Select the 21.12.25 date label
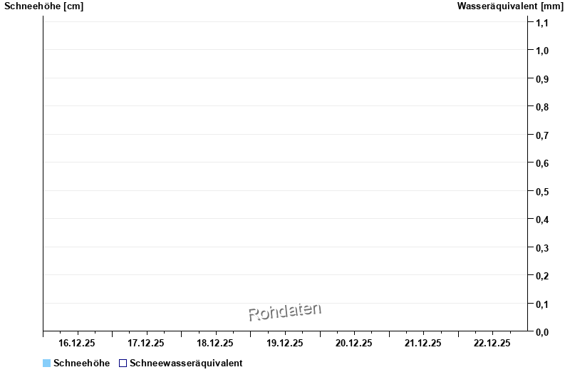Screen dimensions: 570x392 pyautogui.click(x=423, y=343)
